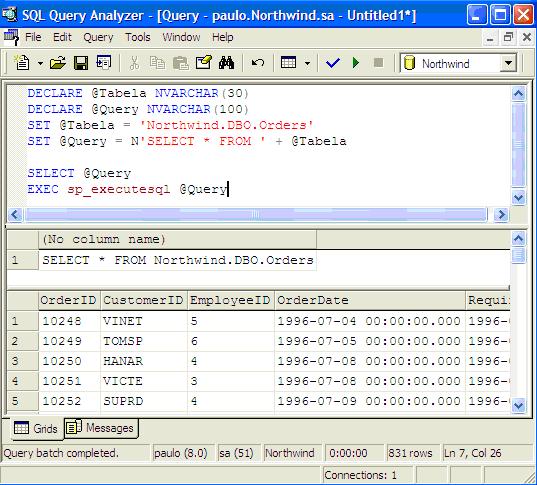The image size is (537, 485).
Task: Click the green Execute Query play icon
Action: pyautogui.click(x=356, y=63)
